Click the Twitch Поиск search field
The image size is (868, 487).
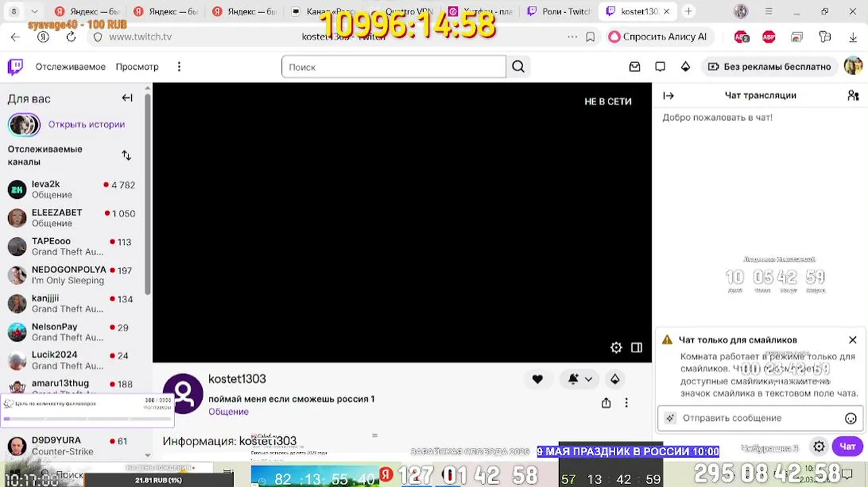393,66
